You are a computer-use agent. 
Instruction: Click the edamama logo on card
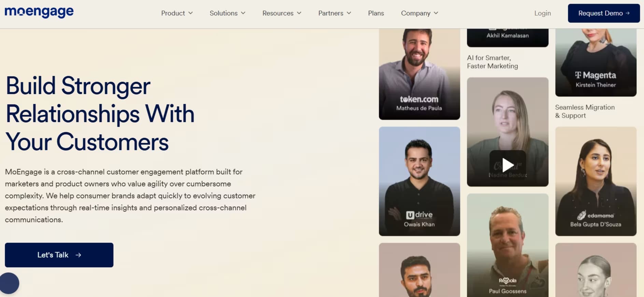click(596, 215)
